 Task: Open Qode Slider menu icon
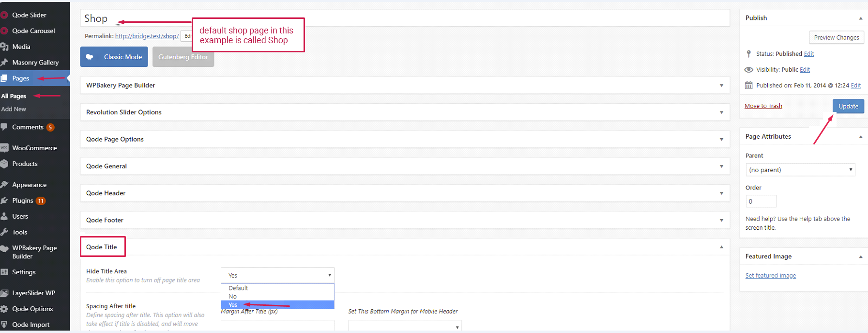pos(4,15)
